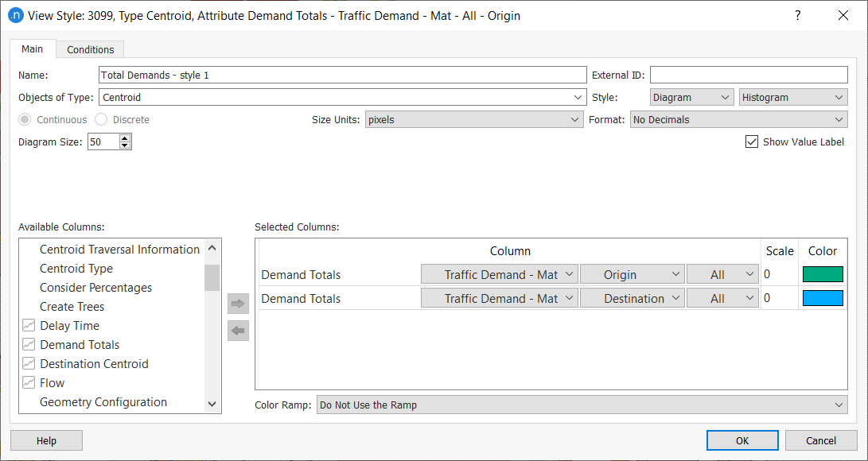Viewport: 868px width, 461px height.
Task: Select the Discrete radio button
Action: (x=101, y=120)
